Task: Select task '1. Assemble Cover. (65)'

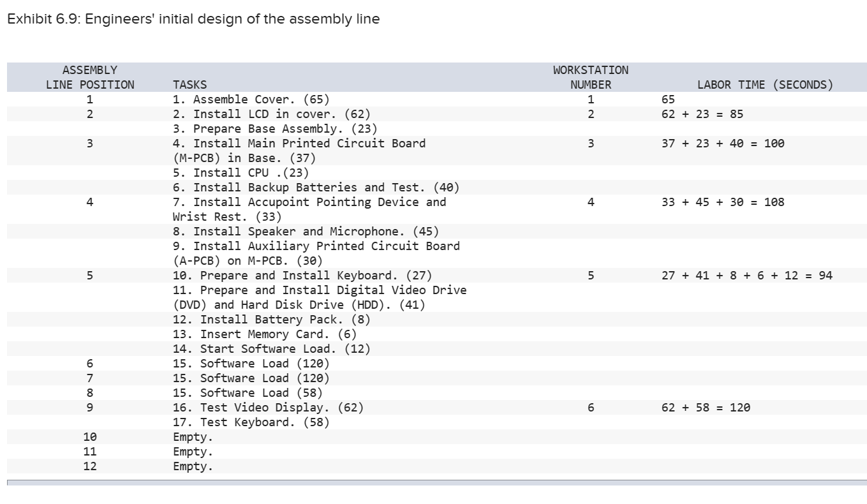Action: coord(251,100)
